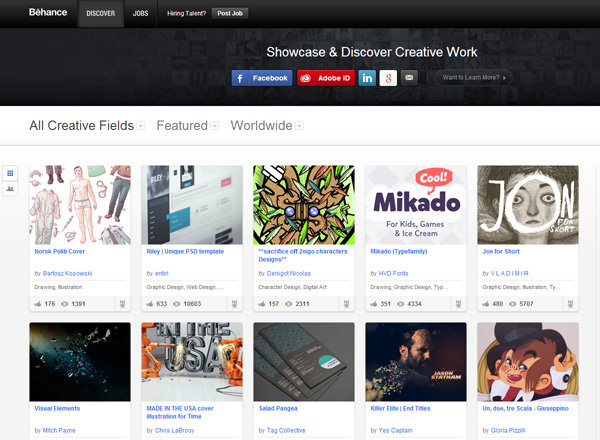Visit author HVD Fonts profile
This screenshot has width=600, height=440.
coord(393,273)
